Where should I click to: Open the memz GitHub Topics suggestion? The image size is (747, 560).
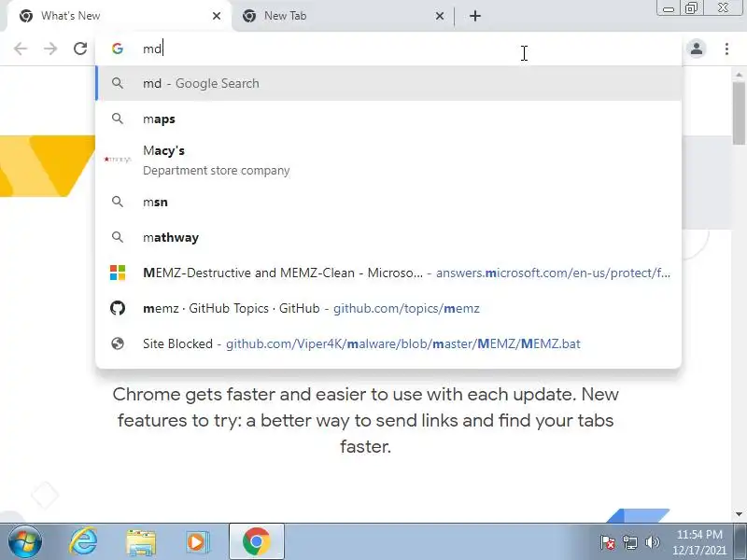(388, 308)
